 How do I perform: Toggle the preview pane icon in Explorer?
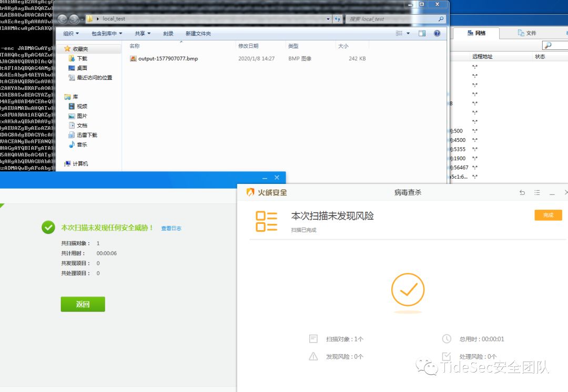coord(422,33)
